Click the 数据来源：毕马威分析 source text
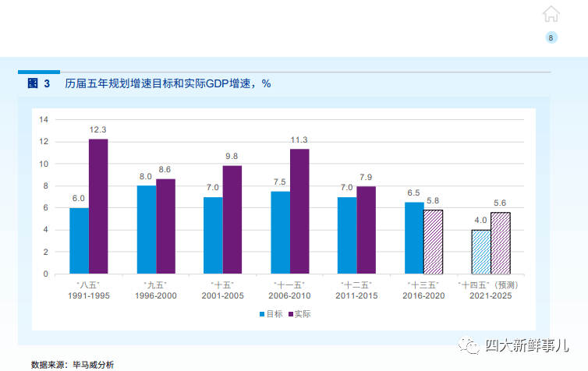The height and width of the screenshot is (371, 588). coord(73,364)
